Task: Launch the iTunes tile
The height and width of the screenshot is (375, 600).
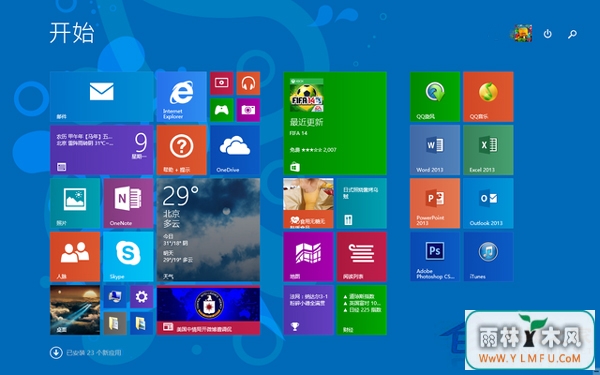Action: (x=488, y=256)
